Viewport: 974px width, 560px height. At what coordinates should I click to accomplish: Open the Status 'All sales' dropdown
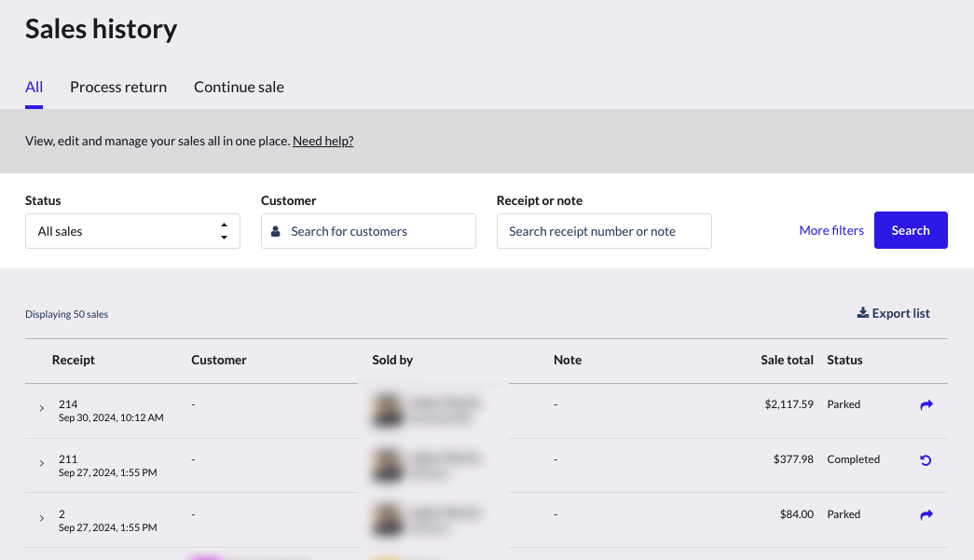pyautogui.click(x=132, y=231)
